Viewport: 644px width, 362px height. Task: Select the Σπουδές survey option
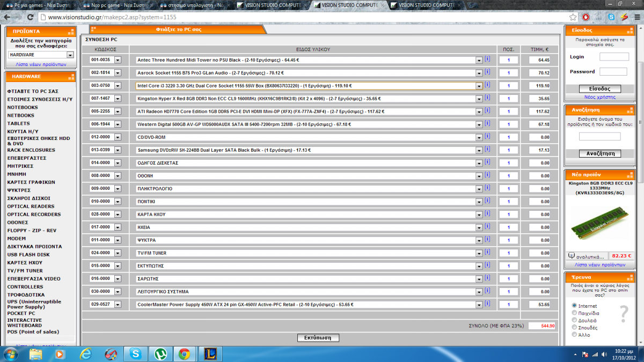click(x=575, y=327)
